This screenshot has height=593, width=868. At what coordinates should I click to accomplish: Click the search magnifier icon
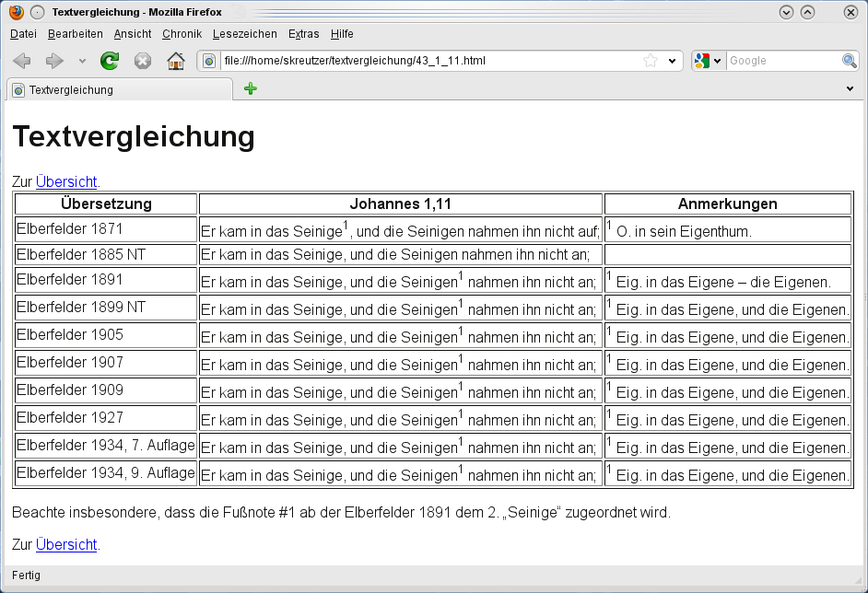click(849, 61)
